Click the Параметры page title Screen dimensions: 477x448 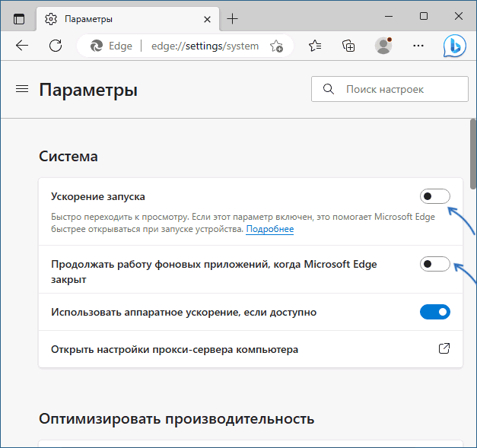point(88,90)
